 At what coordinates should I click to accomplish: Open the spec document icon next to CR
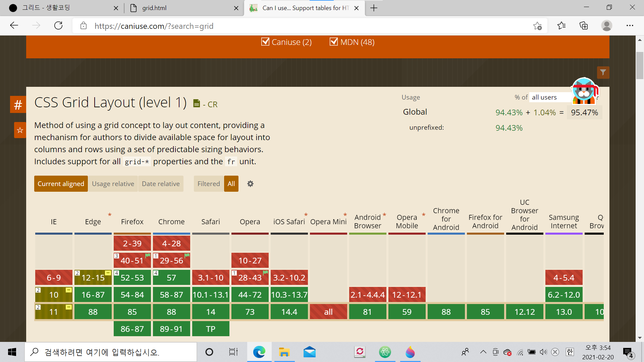[x=197, y=104]
